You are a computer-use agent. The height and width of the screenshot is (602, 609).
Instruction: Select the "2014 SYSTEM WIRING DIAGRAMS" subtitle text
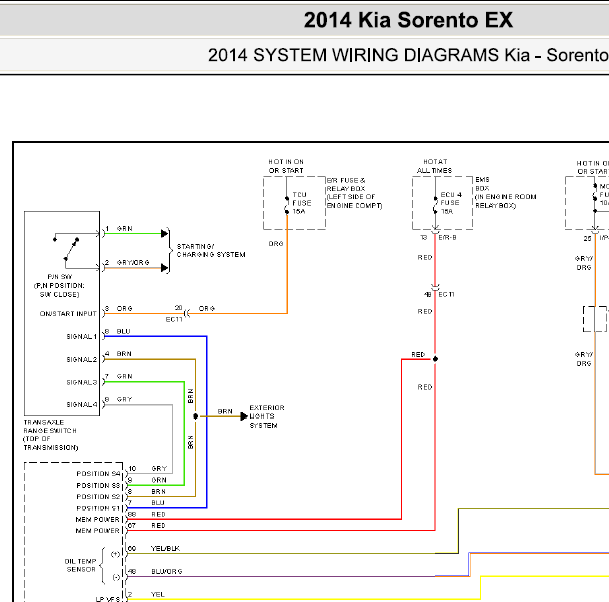click(354, 55)
